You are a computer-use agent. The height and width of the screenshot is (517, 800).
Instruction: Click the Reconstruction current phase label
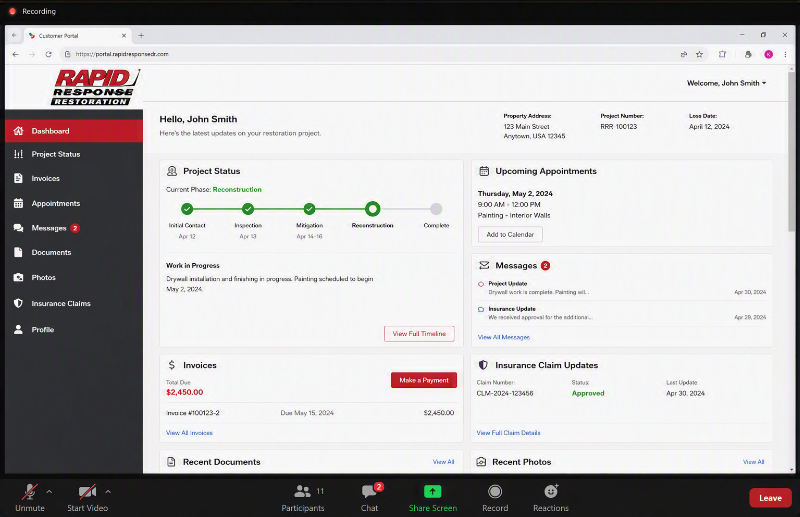237,189
